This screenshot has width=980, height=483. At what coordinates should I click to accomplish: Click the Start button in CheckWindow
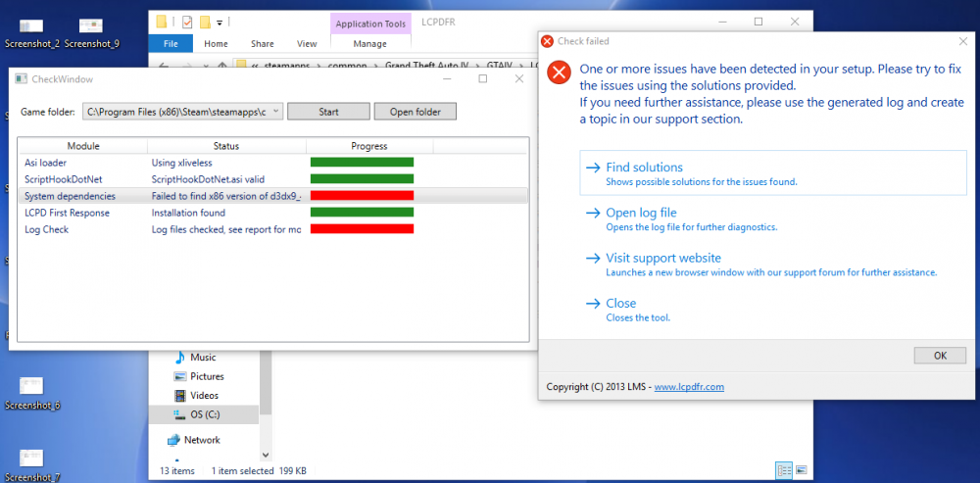coord(328,112)
